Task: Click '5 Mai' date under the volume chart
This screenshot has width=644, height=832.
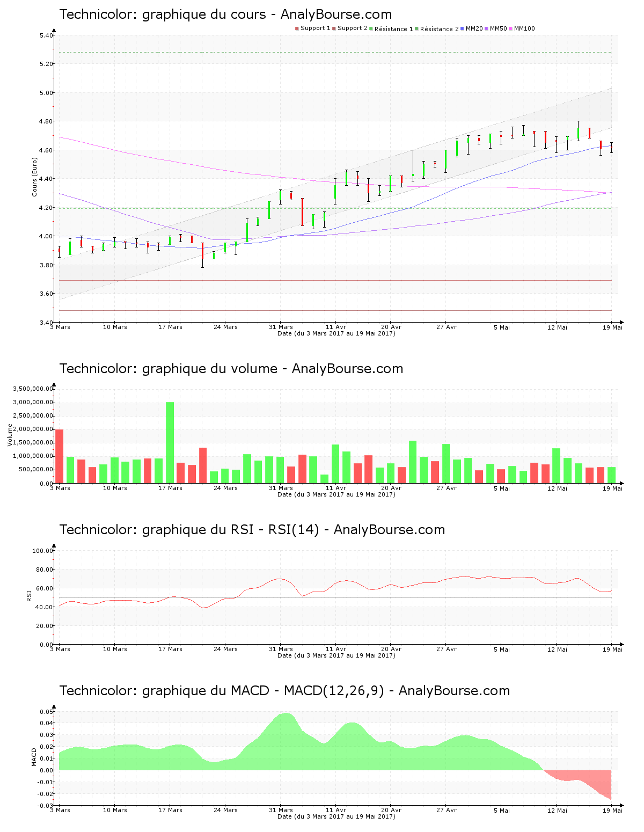Action: click(x=502, y=488)
